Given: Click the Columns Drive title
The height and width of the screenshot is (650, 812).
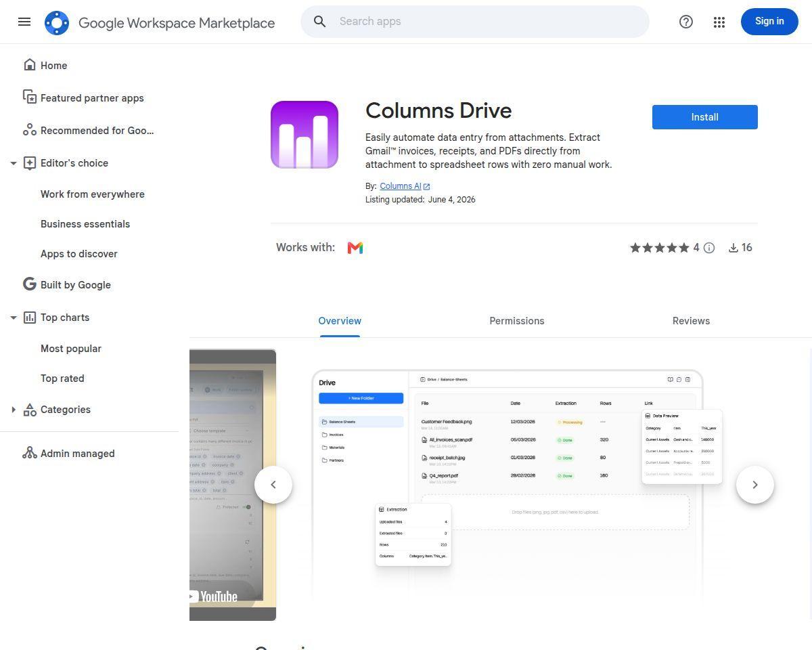Looking at the screenshot, I should 438,110.
